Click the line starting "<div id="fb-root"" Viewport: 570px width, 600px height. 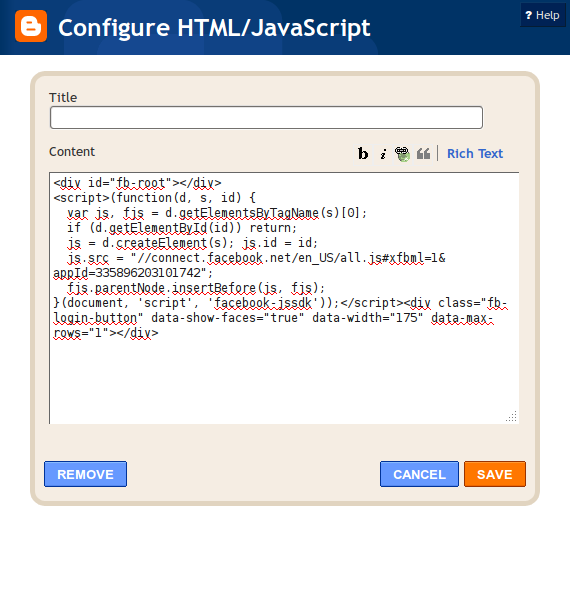[x=137, y=183]
